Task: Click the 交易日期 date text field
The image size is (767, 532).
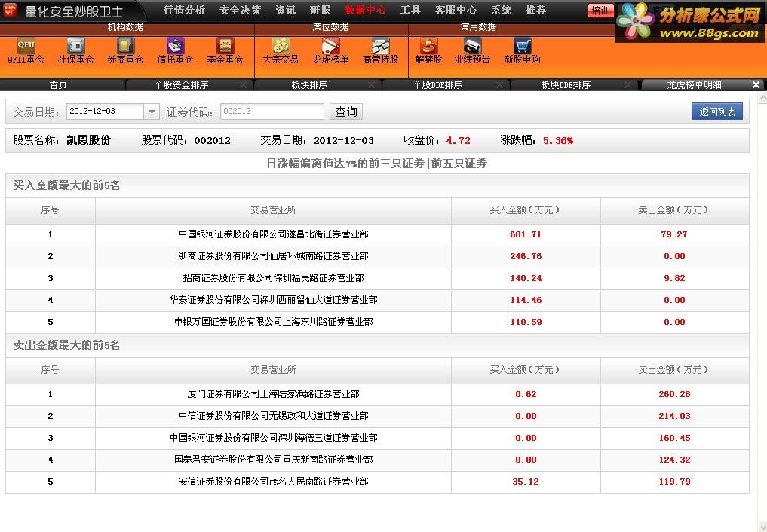Action: point(105,112)
